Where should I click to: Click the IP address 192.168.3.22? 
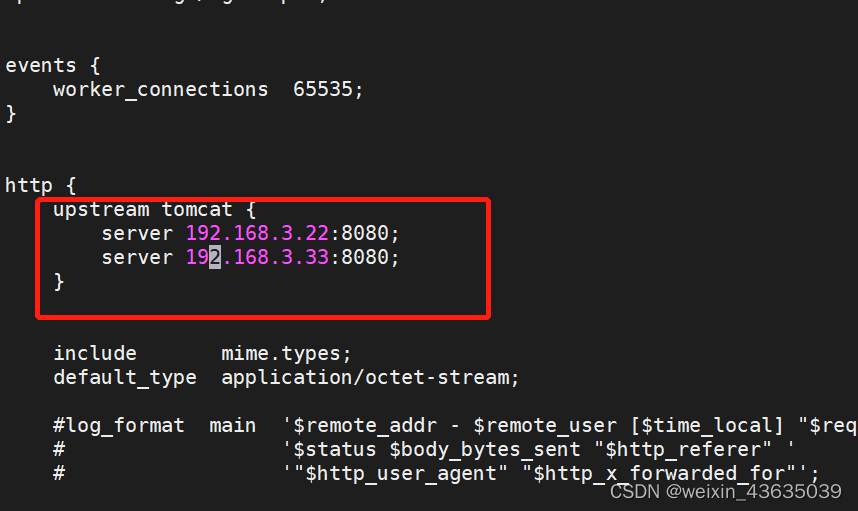pyautogui.click(x=257, y=234)
